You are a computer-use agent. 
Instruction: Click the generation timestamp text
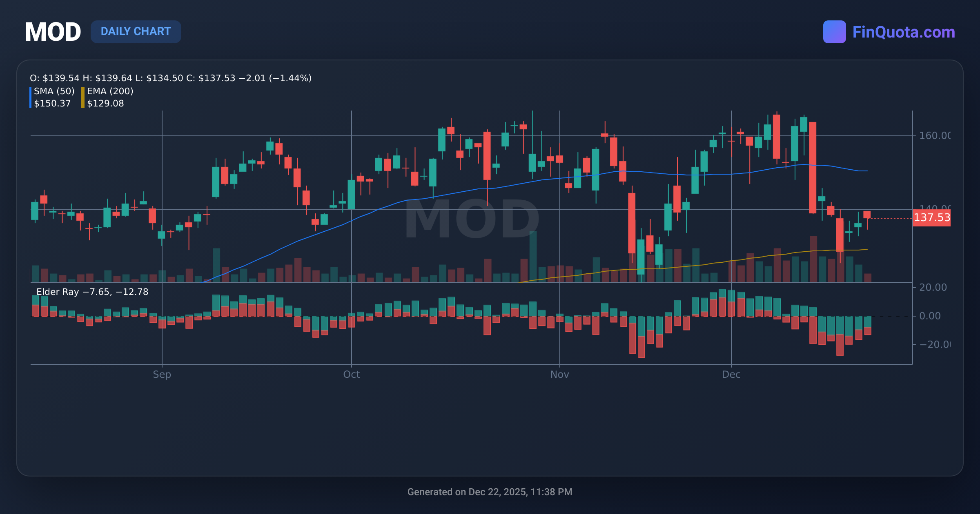[490, 492]
